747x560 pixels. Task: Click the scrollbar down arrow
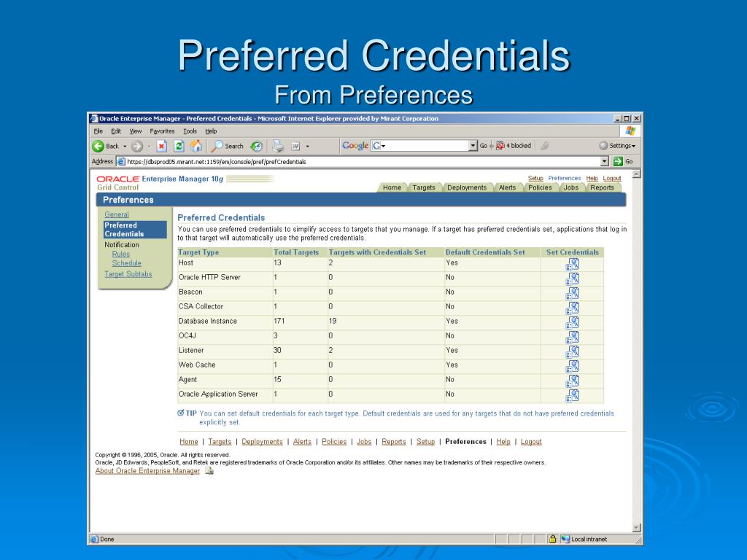636,527
